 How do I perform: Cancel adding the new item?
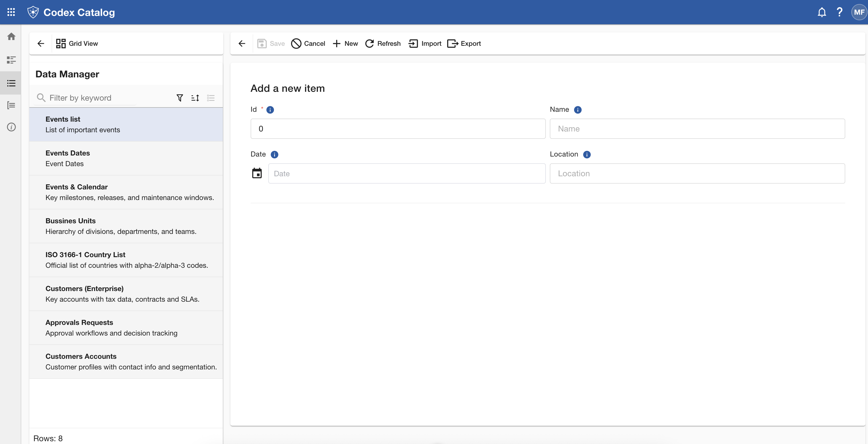pos(308,43)
